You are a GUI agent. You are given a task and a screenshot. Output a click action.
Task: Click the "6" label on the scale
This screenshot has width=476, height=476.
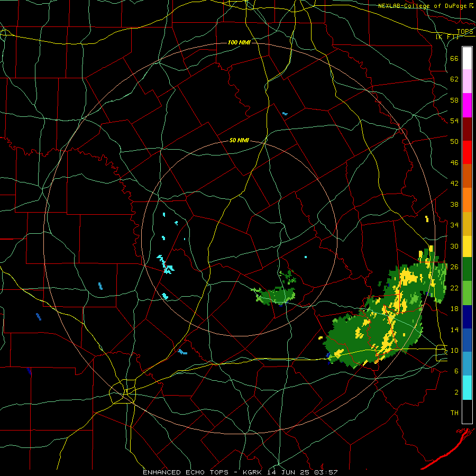tap(456, 371)
